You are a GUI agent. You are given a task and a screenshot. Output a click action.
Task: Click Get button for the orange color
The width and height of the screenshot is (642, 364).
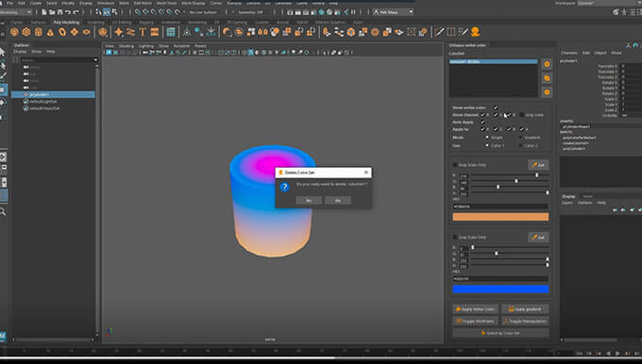[x=538, y=165]
